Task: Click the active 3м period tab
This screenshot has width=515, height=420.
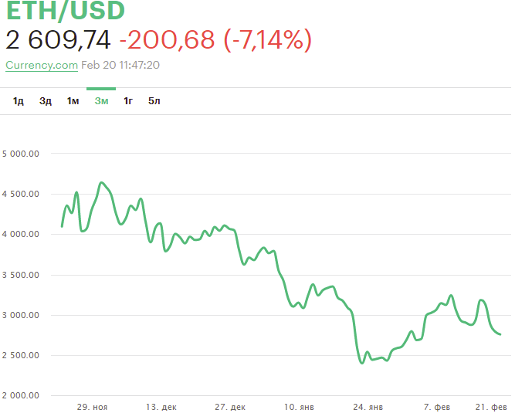Action: tap(101, 101)
